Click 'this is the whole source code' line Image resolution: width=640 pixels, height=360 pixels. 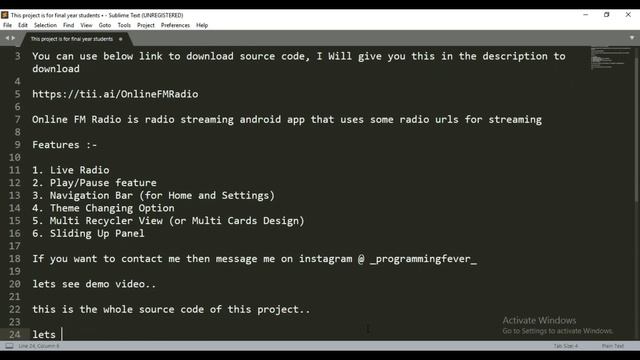[x=171, y=309]
